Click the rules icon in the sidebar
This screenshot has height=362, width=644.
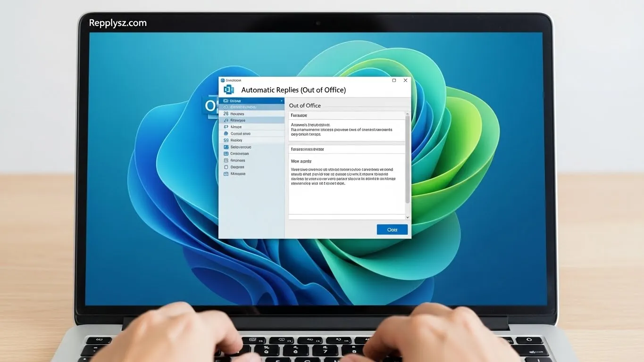click(226, 120)
